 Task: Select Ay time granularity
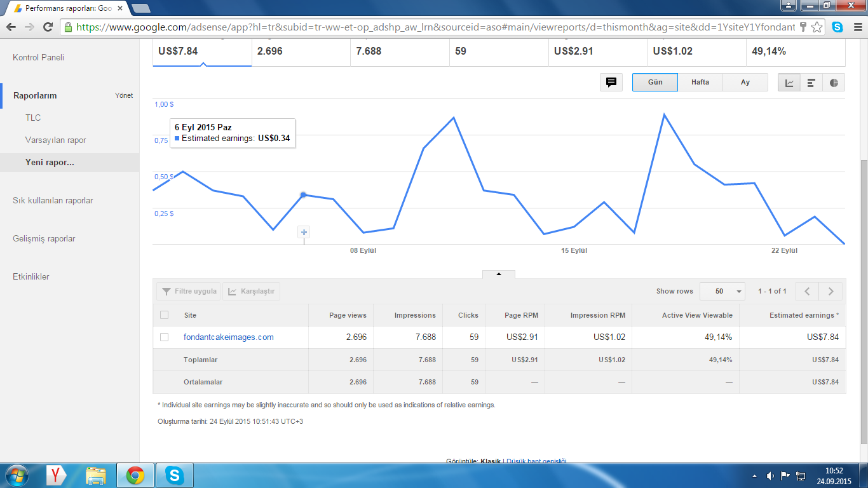[x=745, y=83]
